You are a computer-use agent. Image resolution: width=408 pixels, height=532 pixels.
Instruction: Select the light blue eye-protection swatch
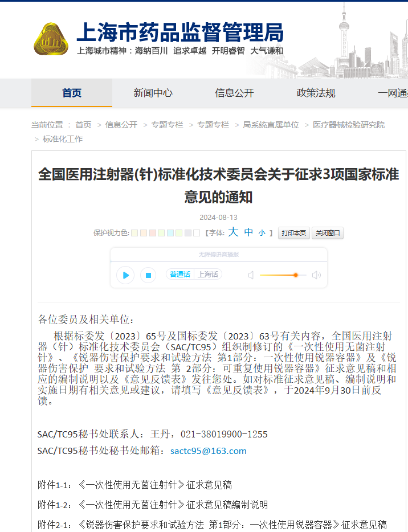click(x=170, y=233)
